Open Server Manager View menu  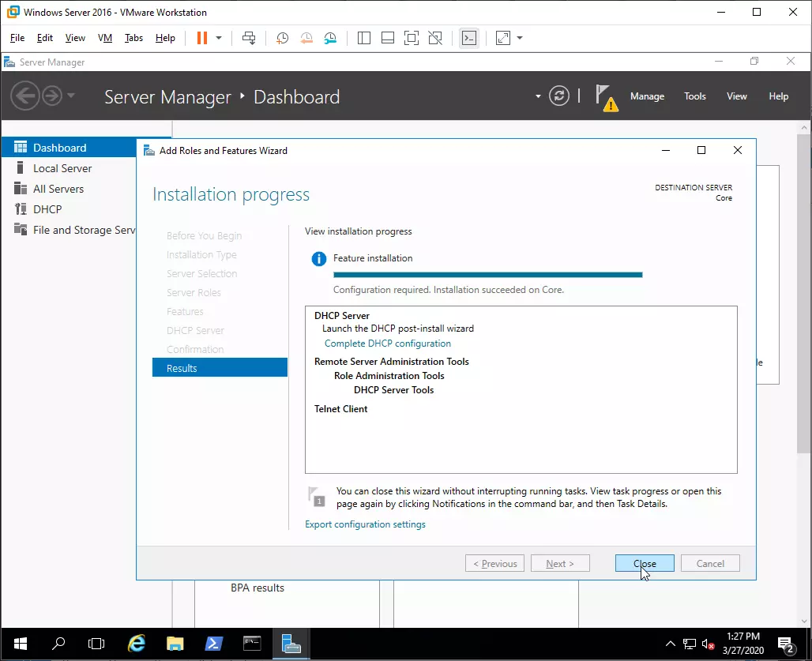(737, 96)
